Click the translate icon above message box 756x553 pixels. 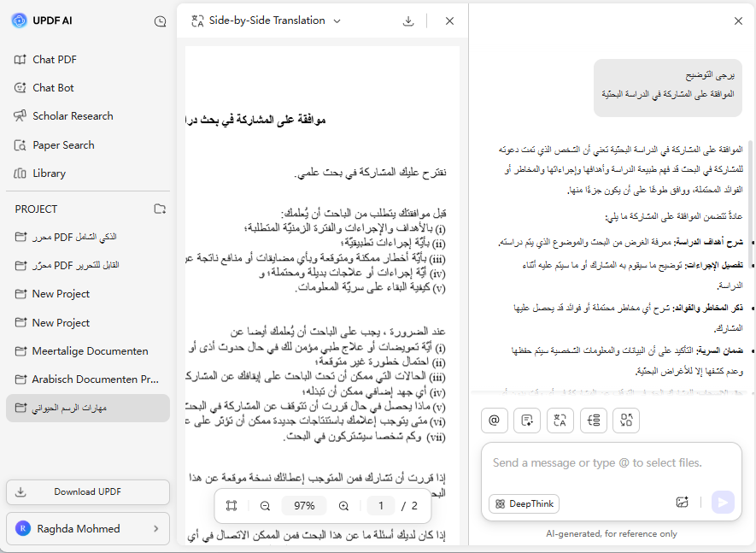point(560,421)
